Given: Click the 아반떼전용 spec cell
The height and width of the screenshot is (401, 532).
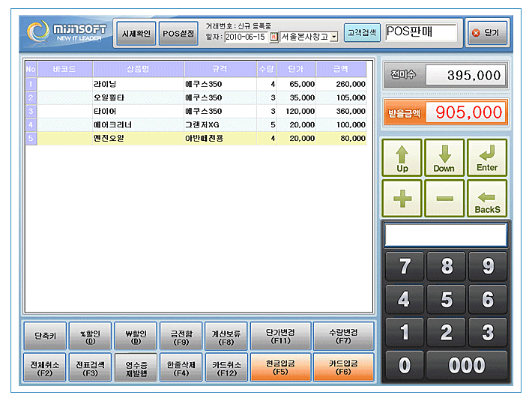Looking at the screenshot, I should tap(220, 139).
